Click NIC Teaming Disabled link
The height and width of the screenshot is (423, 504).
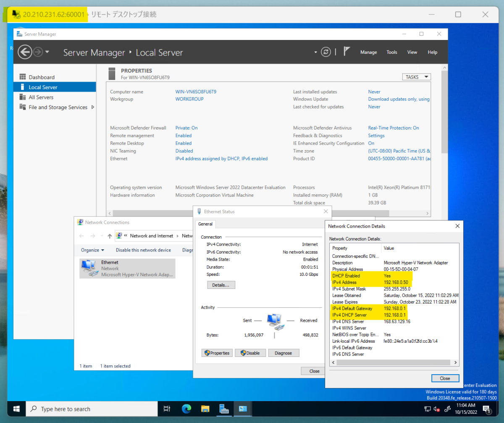pos(184,151)
